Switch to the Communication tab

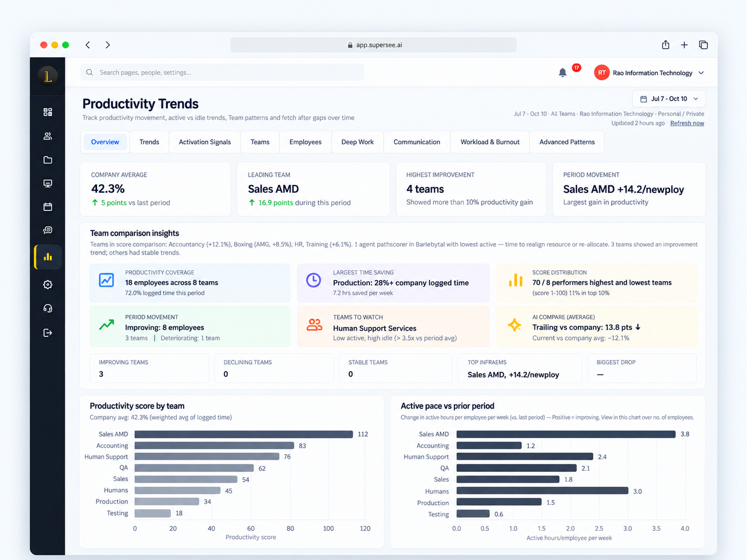(x=417, y=142)
